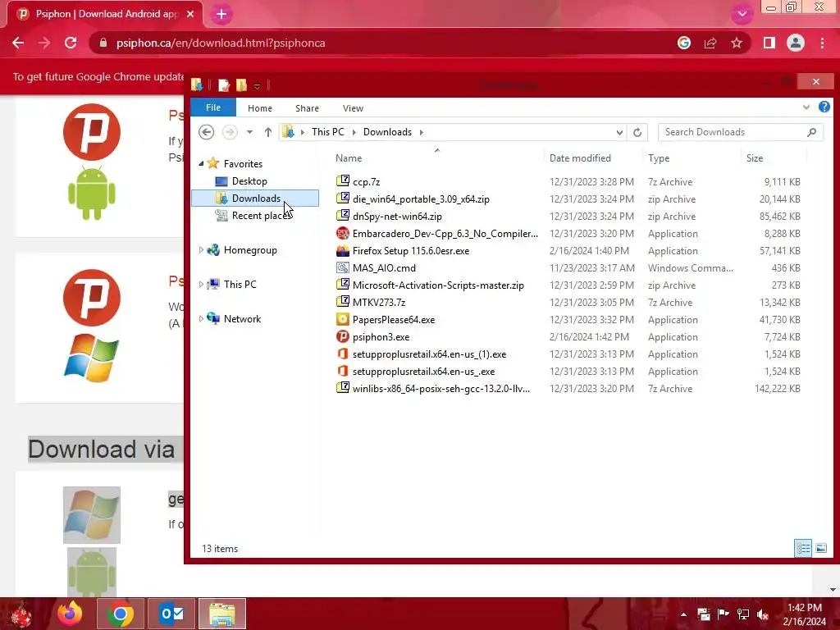Open address bar history dropdown
This screenshot has width=840, height=630.
click(x=619, y=132)
